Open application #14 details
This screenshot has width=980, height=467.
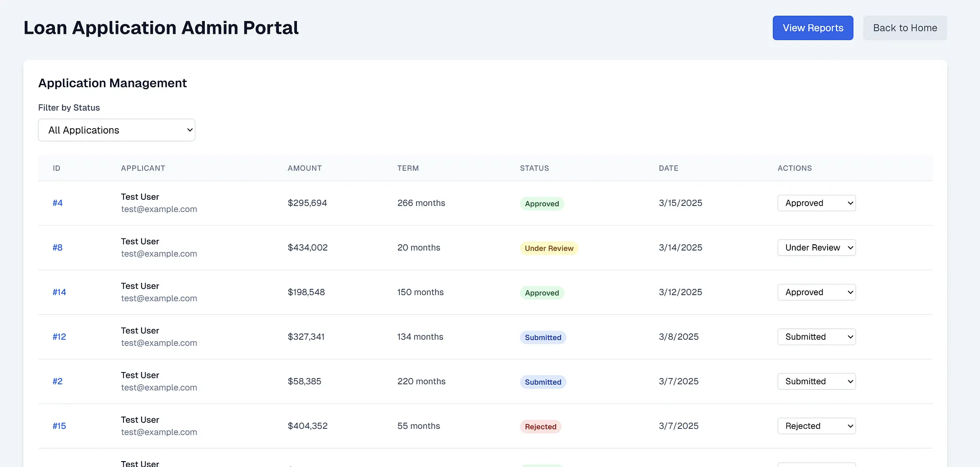59,292
